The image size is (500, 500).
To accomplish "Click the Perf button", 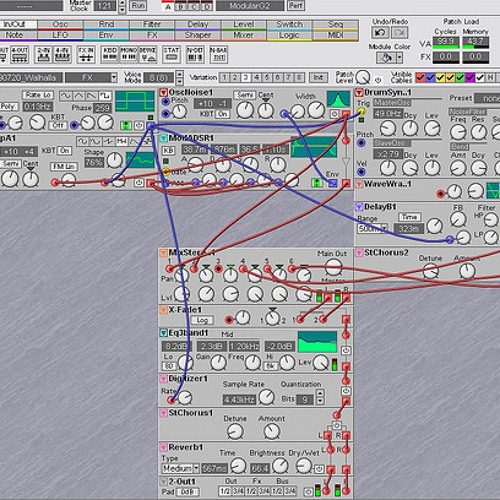I will (295, 6).
